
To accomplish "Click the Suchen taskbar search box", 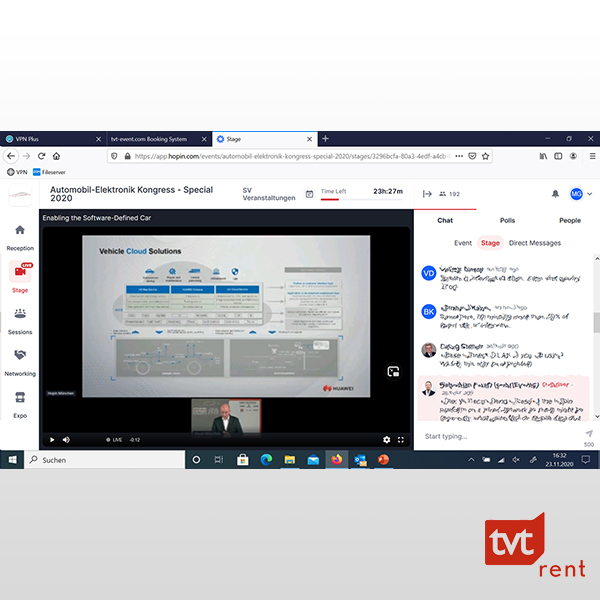I will click(104, 460).
